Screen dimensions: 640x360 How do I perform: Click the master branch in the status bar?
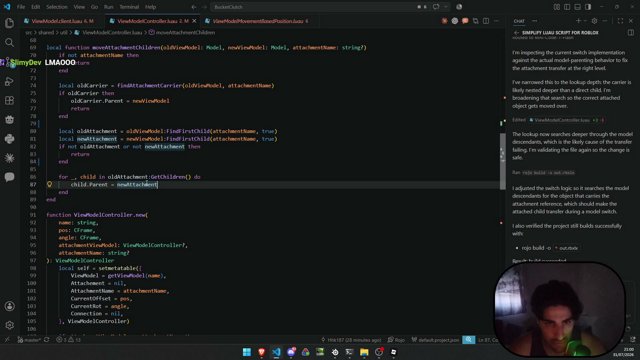coord(29,340)
